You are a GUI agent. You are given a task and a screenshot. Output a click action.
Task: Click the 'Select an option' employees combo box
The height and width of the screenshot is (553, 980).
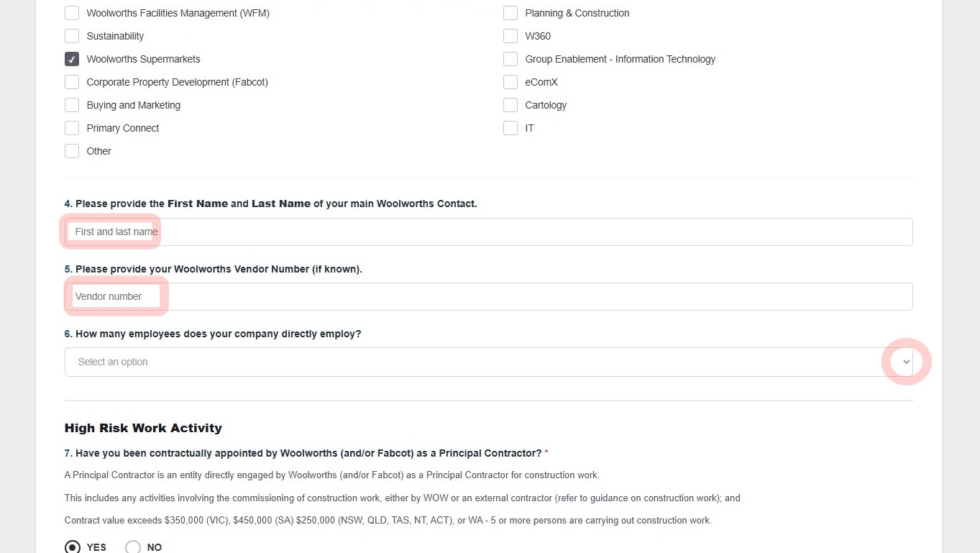coord(488,362)
